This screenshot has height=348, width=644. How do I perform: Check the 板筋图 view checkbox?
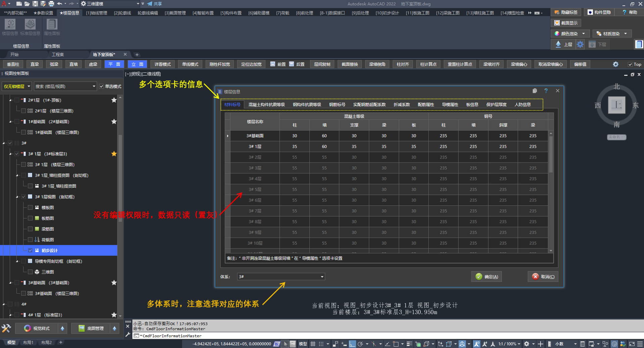pos(30,218)
